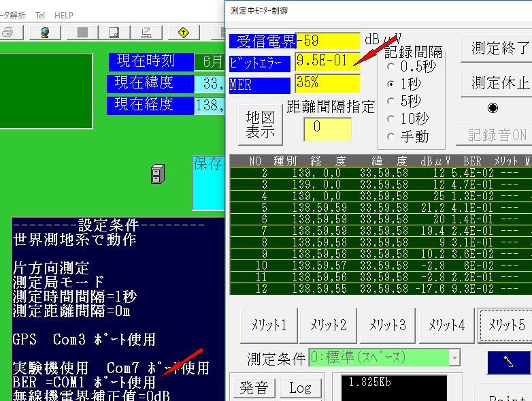This screenshot has width=532, height=401.
Task: Click the globe toolbar icon
Action: coord(45,32)
